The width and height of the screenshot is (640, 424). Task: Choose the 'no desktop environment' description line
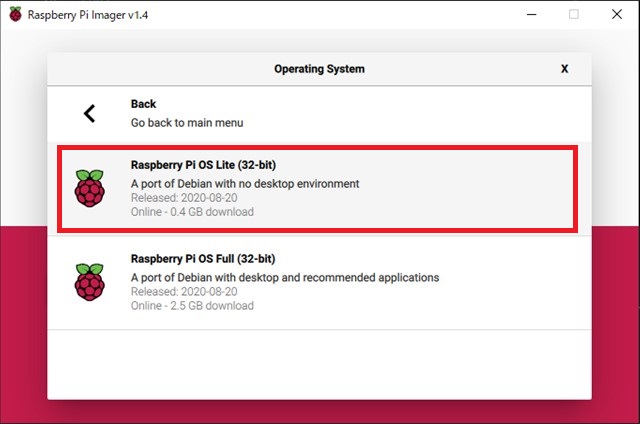(x=245, y=184)
